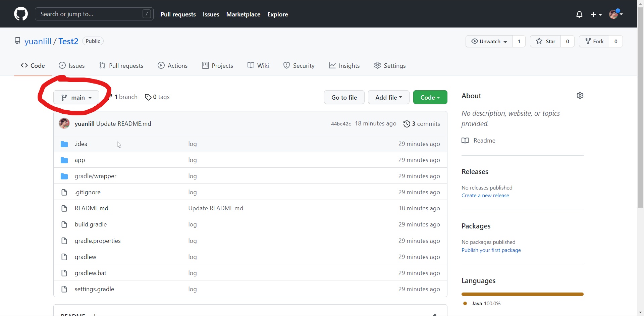Open the Projects tab
The width and height of the screenshot is (644, 316).
pos(217,66)
